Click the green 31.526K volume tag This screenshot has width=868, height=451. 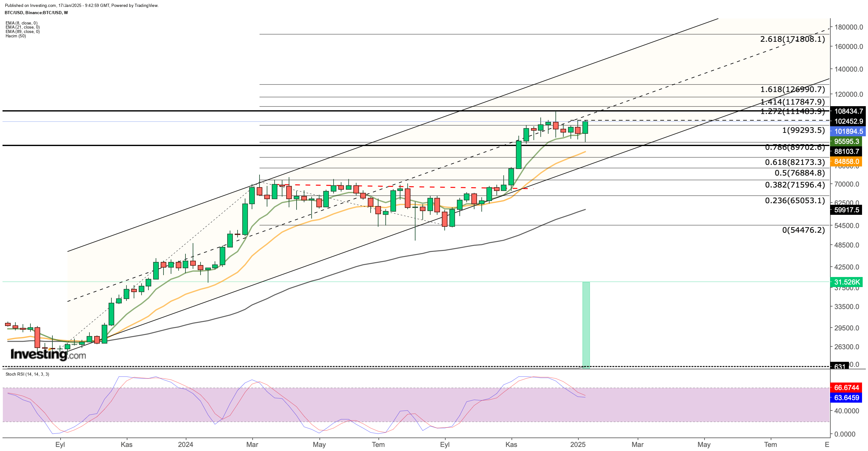[x=847, y=282]
